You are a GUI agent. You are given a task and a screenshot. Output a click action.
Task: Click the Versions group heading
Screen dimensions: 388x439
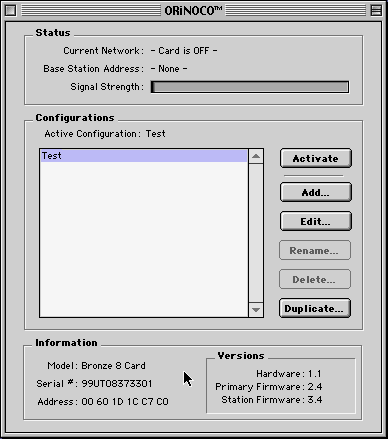[241, 356]
